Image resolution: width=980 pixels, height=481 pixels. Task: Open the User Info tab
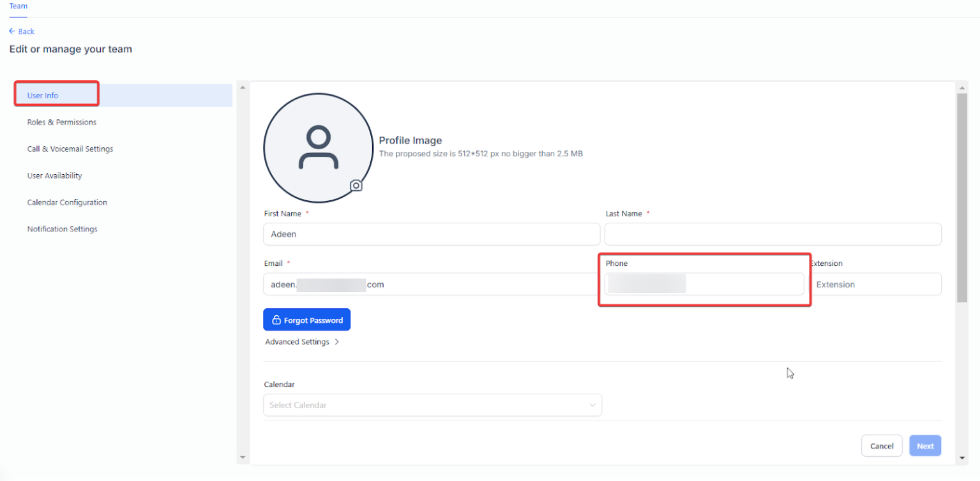(x=43, y=96)
